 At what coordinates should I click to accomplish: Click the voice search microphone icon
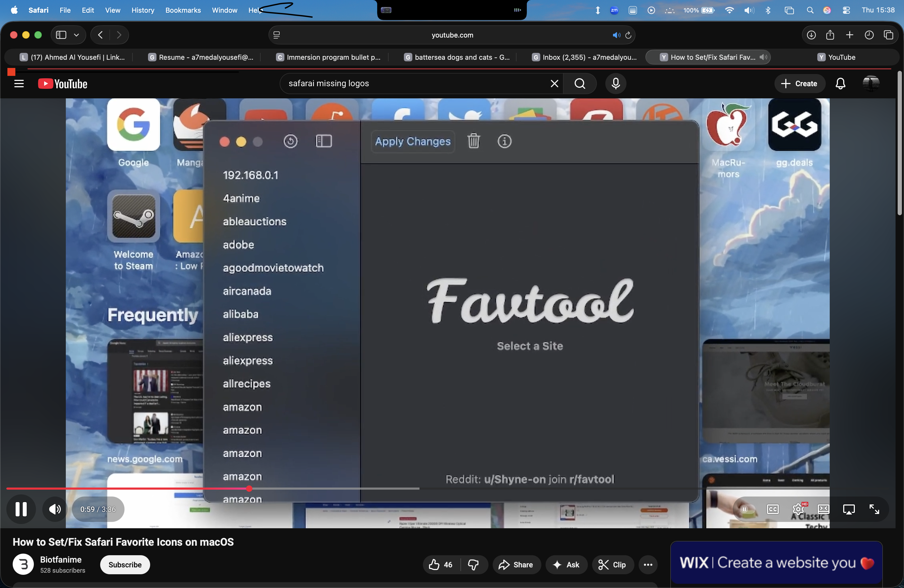point(616,84)
